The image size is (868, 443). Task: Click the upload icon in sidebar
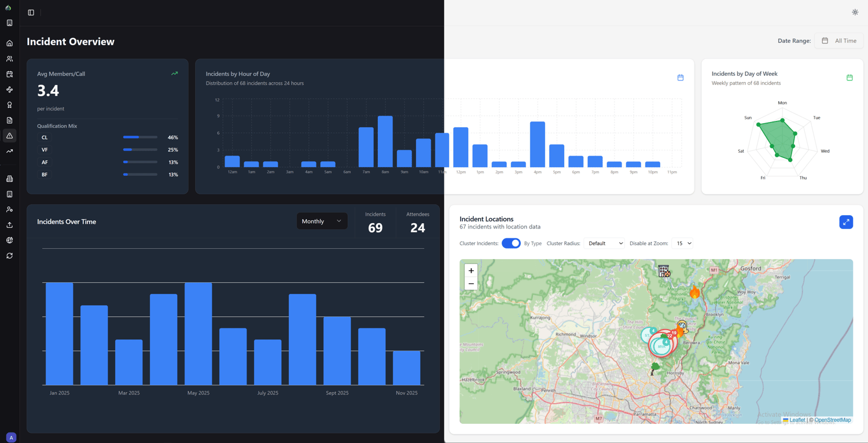click(9, 225)
